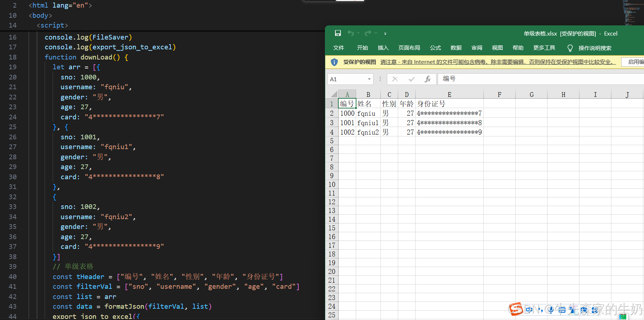The height and width of the screenshot is (320, 644).
Task: Click the formula bar showing 编号
Action: 541,79
